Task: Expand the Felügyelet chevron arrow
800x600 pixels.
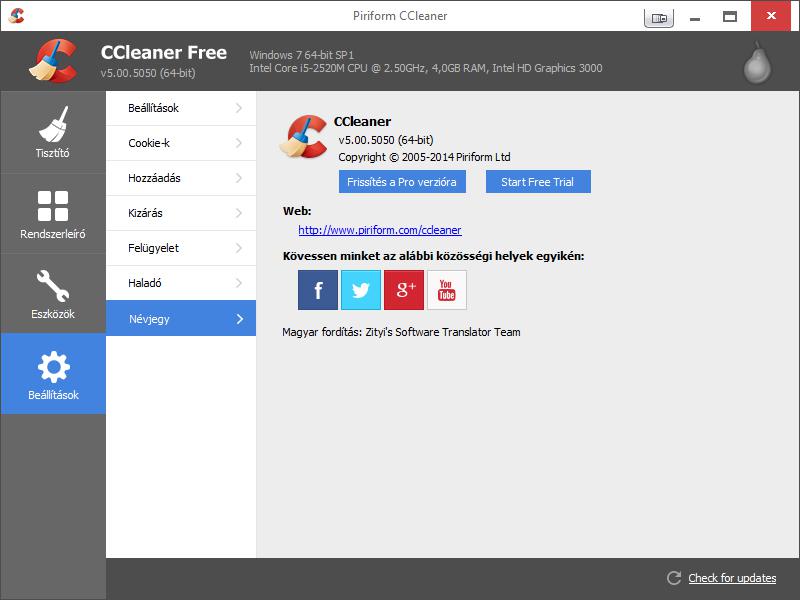Action: tap(239, 248)
